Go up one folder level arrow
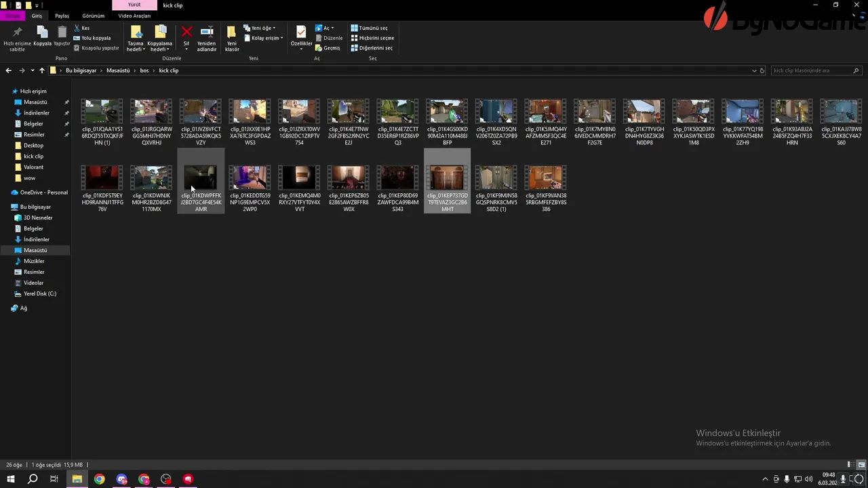Screen dimensions: 868x488 [42, 70]
